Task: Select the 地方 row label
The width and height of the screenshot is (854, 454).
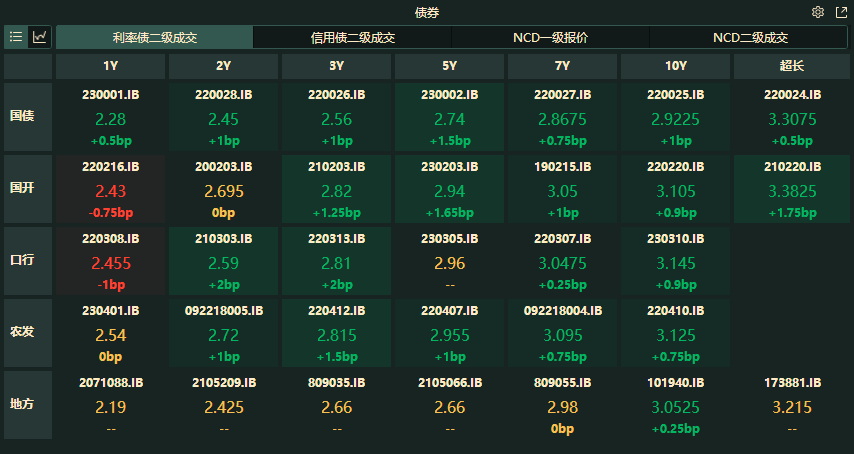Action: 28,404
